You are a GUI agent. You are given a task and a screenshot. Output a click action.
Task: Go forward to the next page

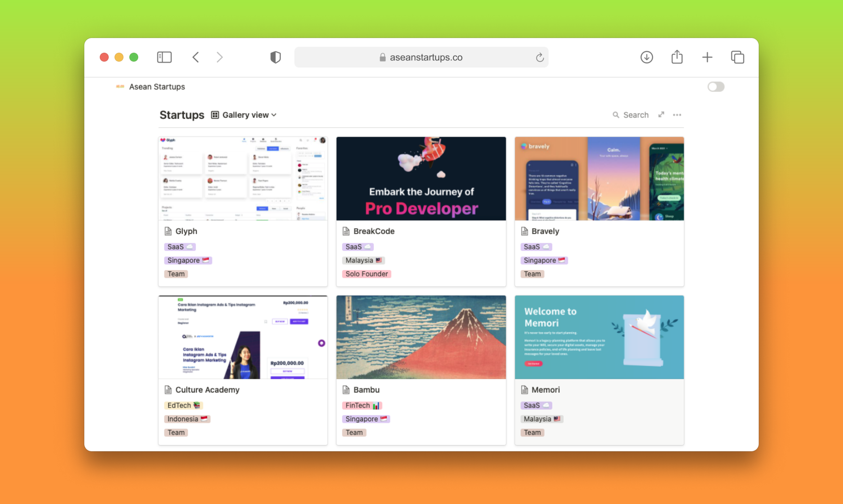pyautogui.click(x=219, y=57)
